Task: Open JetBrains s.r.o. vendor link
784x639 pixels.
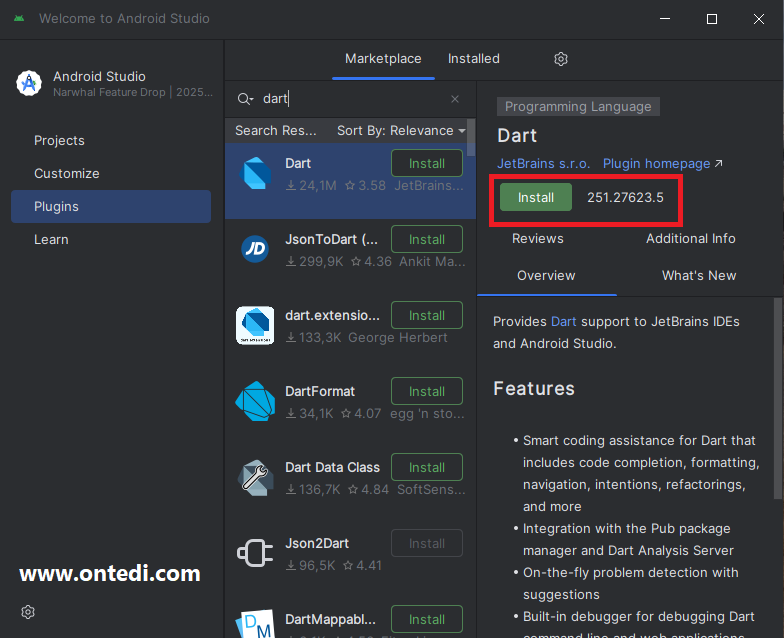Action: coord(544,164)
